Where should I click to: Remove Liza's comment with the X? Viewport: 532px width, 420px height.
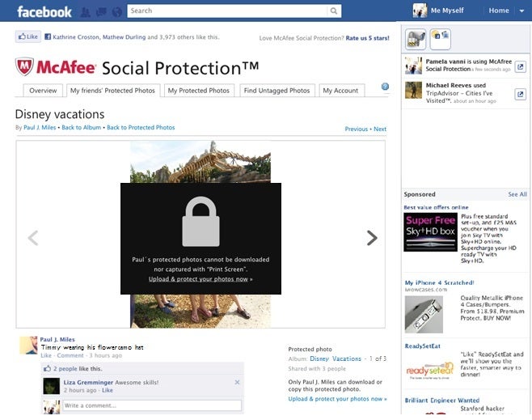click(237, 382)
